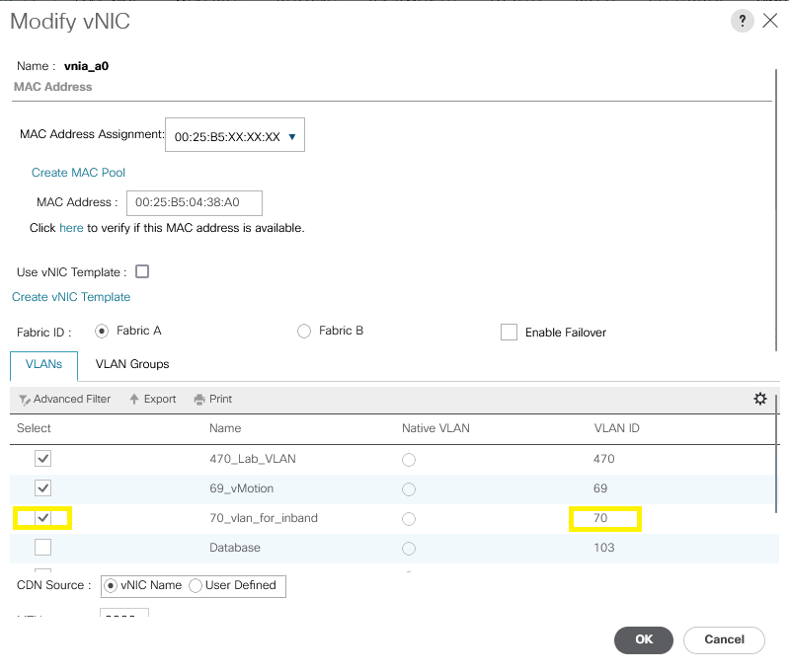Viewport: 789px width, 672px height.
Task: Sort by the VLAN ID column header
Action: tap(616, 428)
